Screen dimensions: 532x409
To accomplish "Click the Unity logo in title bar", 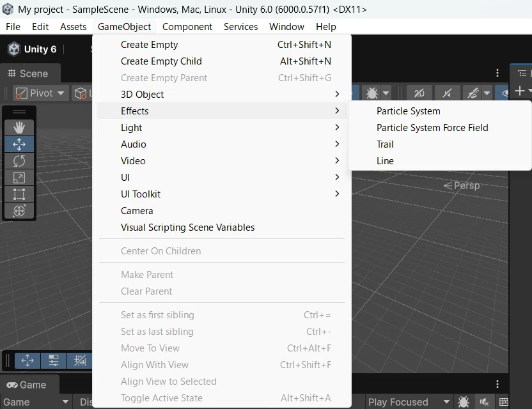I will point(8,9).
